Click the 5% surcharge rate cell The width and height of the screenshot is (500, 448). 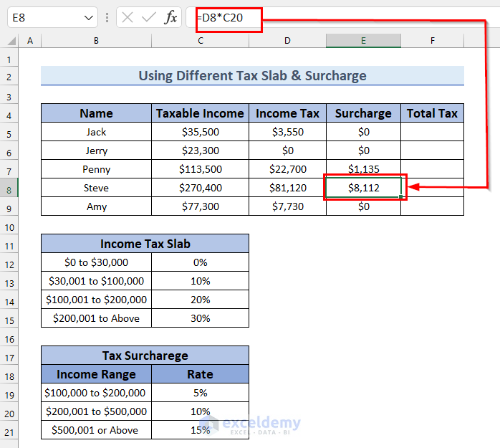[201, 393]
